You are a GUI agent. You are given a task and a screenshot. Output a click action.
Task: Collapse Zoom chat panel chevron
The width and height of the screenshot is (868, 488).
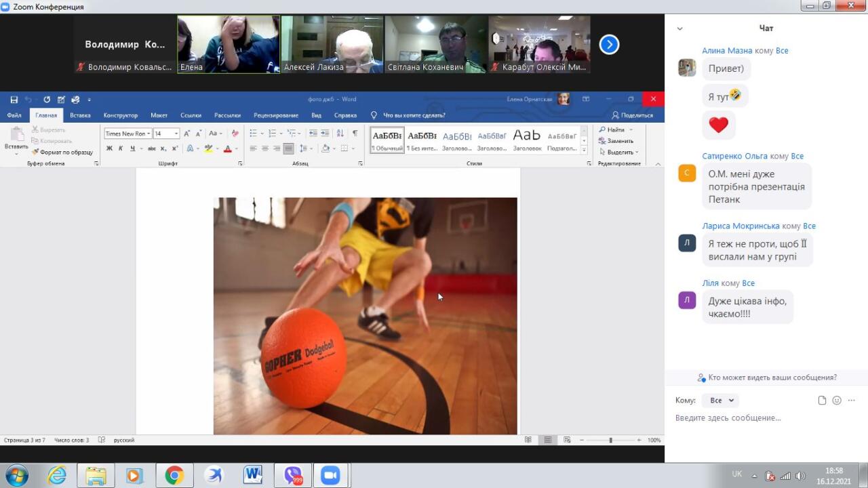680,28
